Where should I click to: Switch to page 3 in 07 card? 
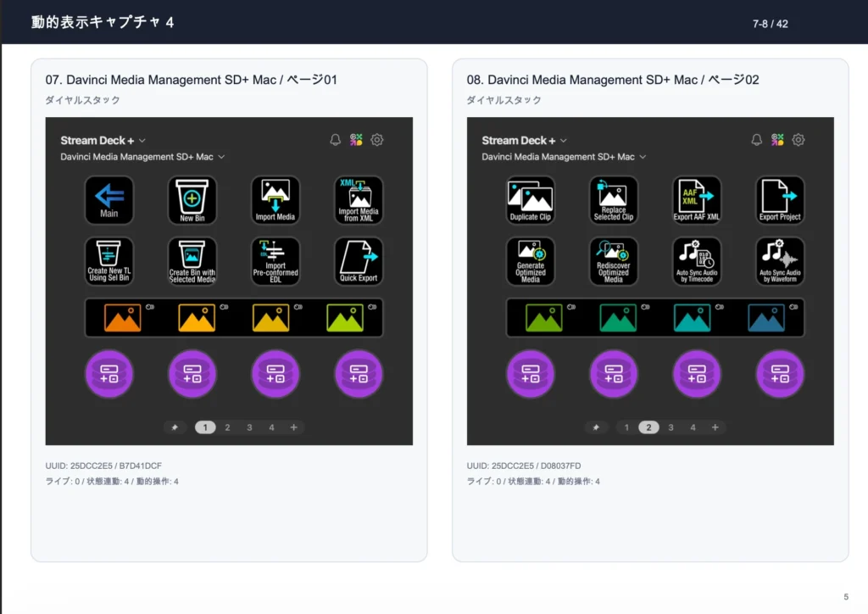tap(249, 427)
